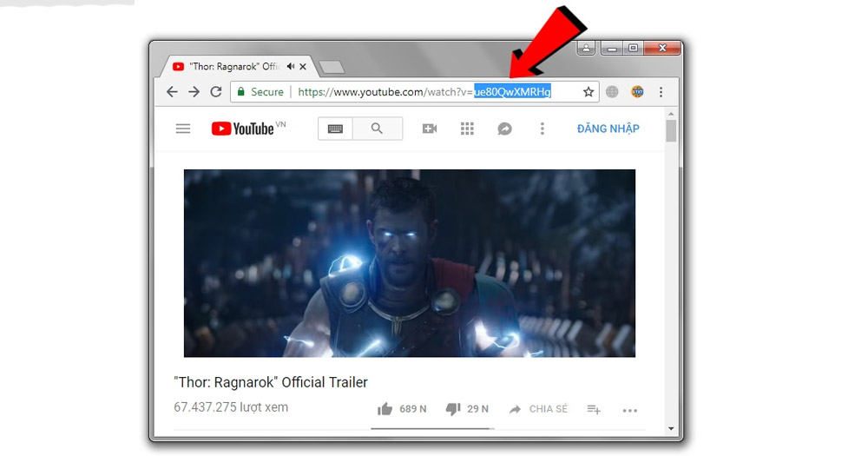Screen dimensions: 868x456
Task: Dislike the video with thumbs down
Action: pos(452,409)
